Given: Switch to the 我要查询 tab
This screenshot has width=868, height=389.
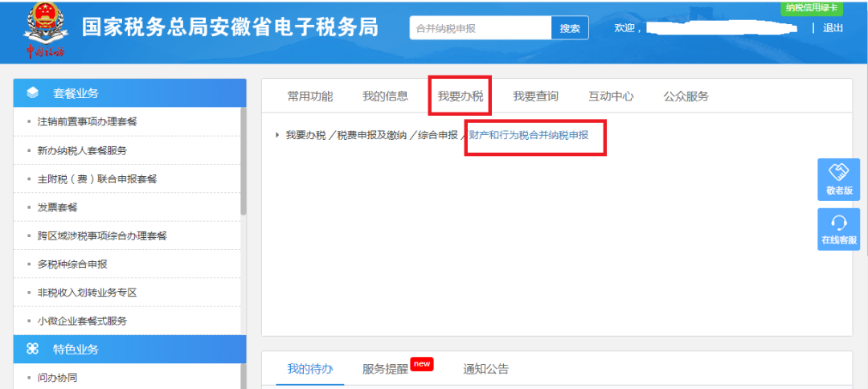Looking at the screenshot, I should (x=535, y=96).
